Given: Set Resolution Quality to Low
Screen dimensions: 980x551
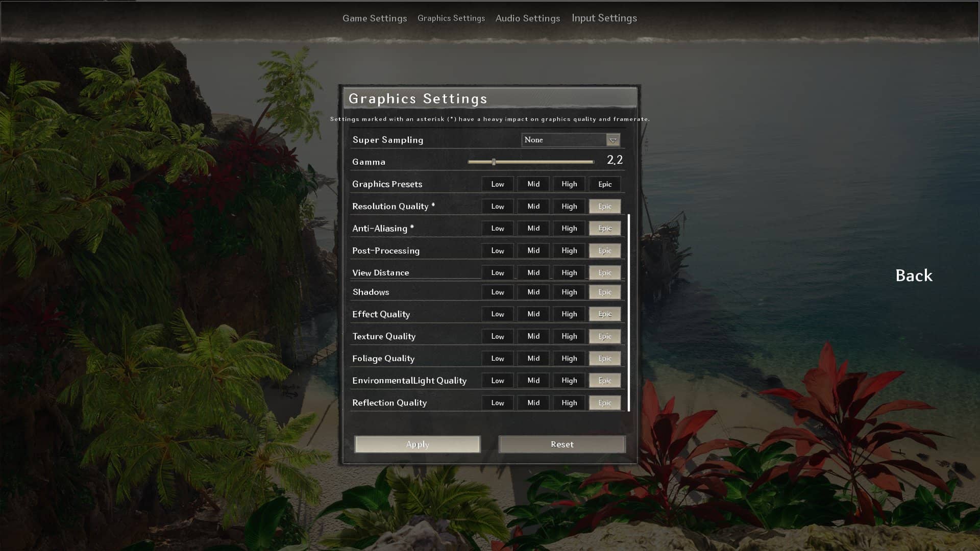Looking at the screenshot, I should click(498, 206).
